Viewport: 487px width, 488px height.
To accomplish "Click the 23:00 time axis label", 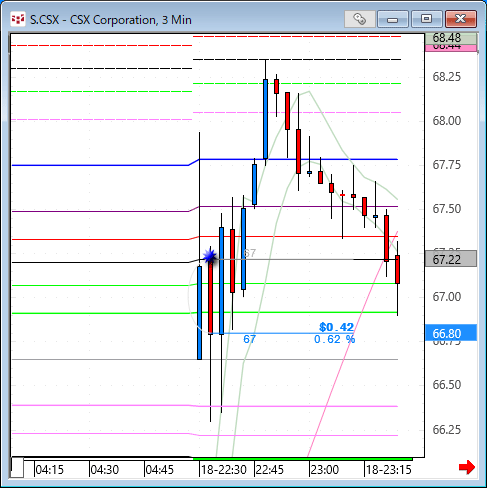I will (325, 470).
